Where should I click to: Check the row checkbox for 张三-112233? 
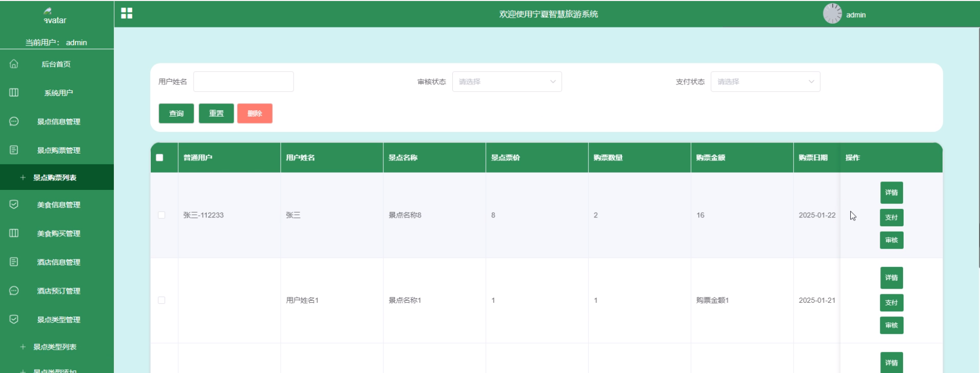tap(161, 215)
